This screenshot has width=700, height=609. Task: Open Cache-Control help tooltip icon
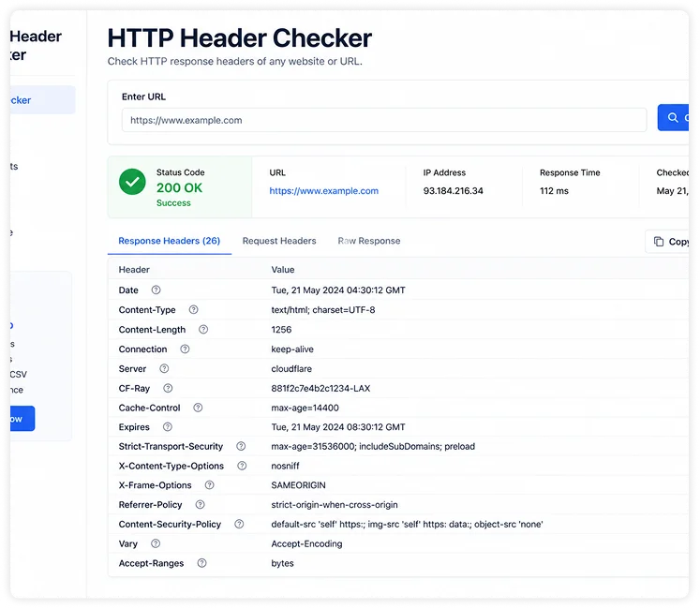(x=198, y=408)
